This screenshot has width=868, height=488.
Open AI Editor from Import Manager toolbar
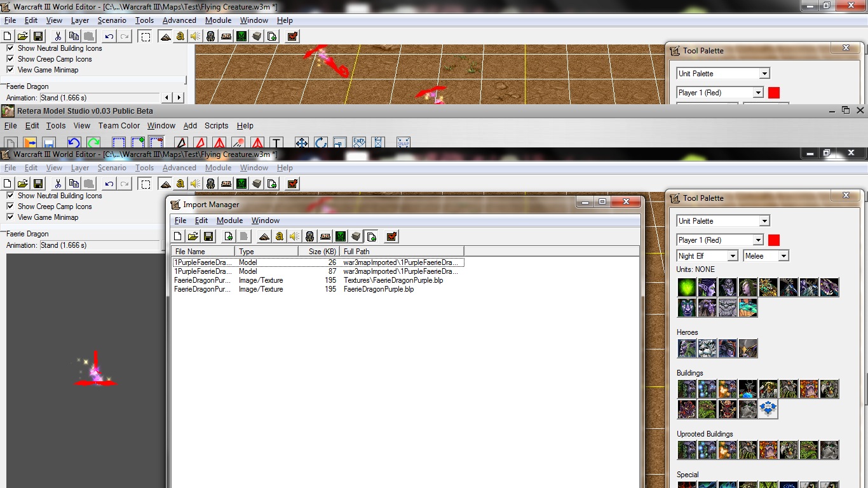click(x=341, y=236)
